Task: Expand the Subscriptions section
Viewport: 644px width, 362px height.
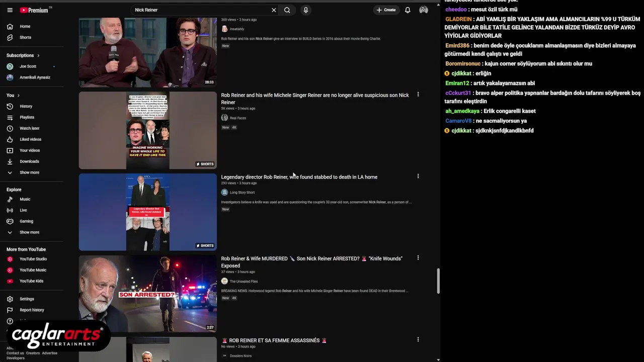Action: [x=23, y=55]
